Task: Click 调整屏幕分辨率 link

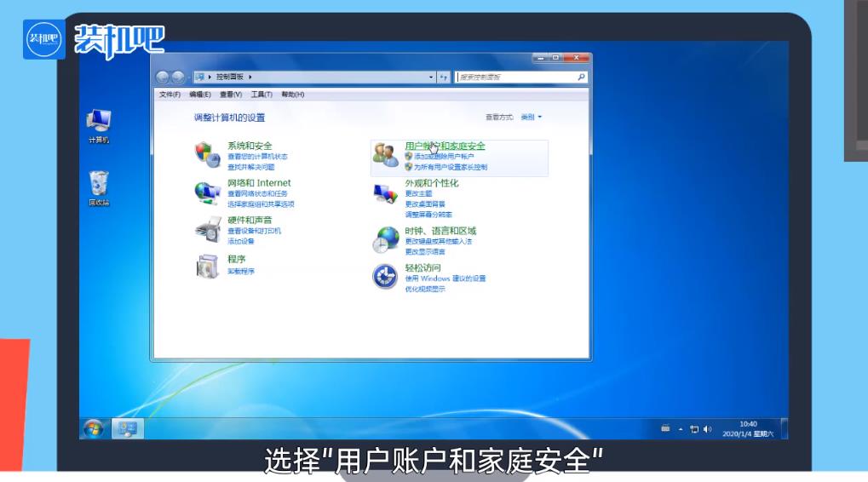Action: pyautogui.click(x=428, y=215)
